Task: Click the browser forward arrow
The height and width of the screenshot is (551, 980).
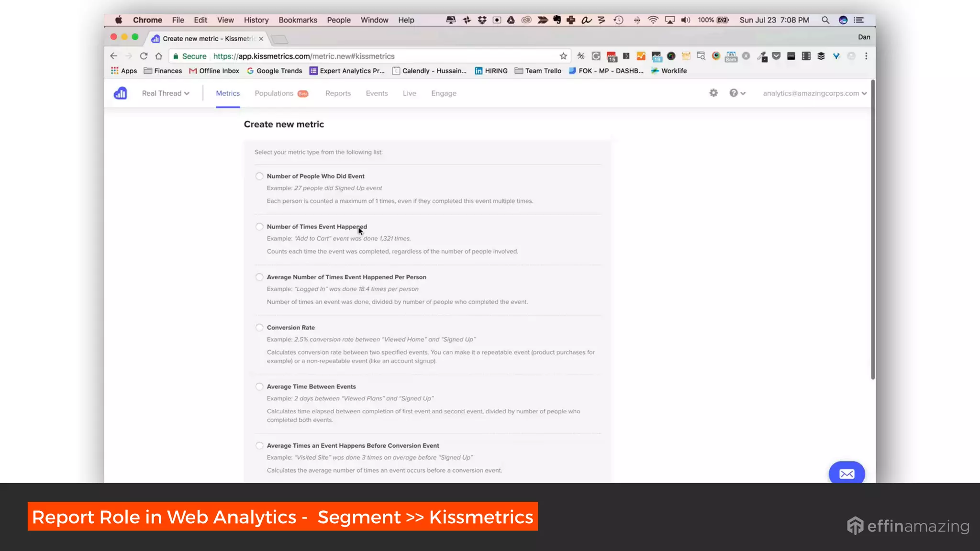Action: pos(128,56)
